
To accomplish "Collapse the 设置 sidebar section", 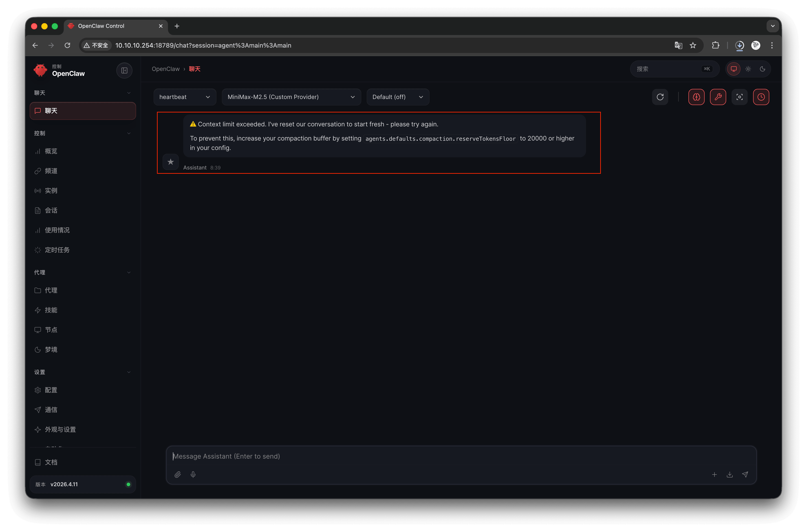I will click(82, 372).
